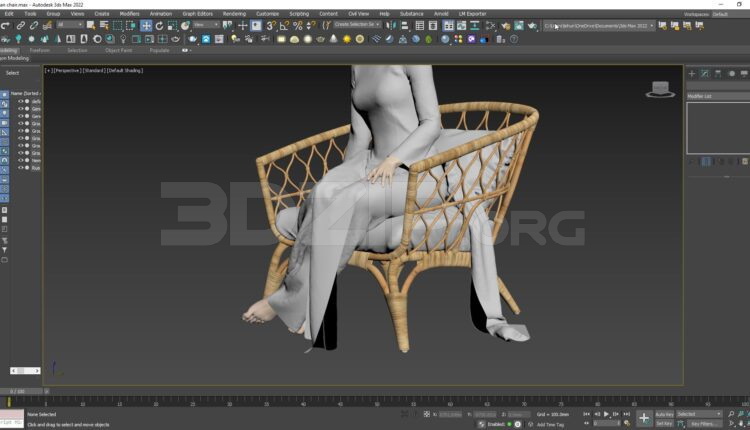This screenshot has height=430, width=750.
Task: Click the Mirror tool icon
Action: [x=391, y=25]
